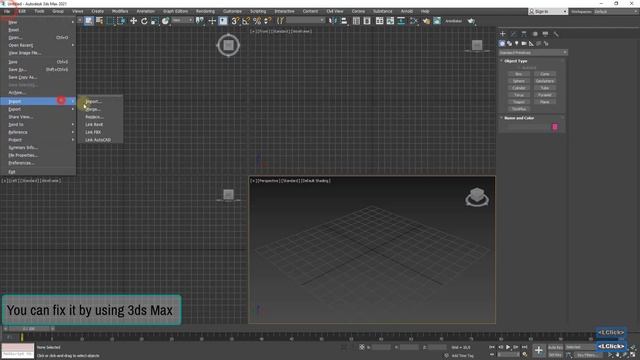Select Cameras category in Create panel
Viewport: 640px width, 360px height.
click(x=524, y=43)
